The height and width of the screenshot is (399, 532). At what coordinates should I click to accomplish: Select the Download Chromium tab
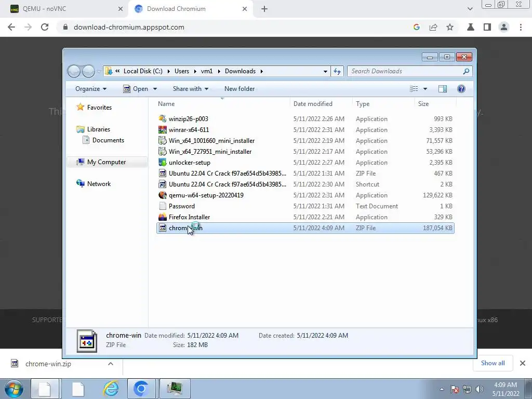click(x=190, y=9)
